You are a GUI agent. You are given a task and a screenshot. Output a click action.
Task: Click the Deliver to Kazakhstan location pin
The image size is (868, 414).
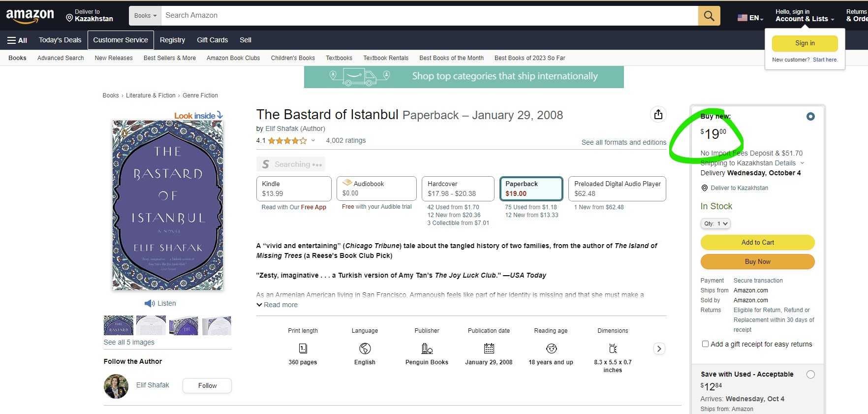69,18
